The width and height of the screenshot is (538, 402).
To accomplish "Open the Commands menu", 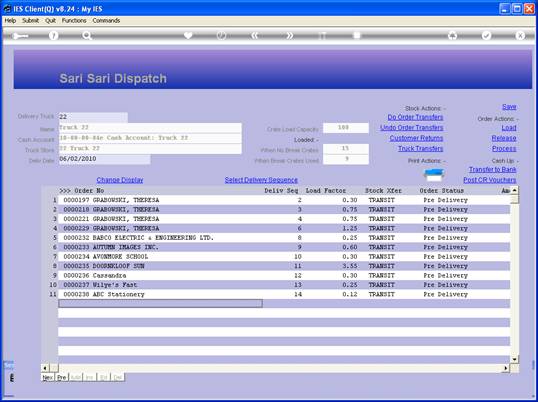I will coord(106,21).
